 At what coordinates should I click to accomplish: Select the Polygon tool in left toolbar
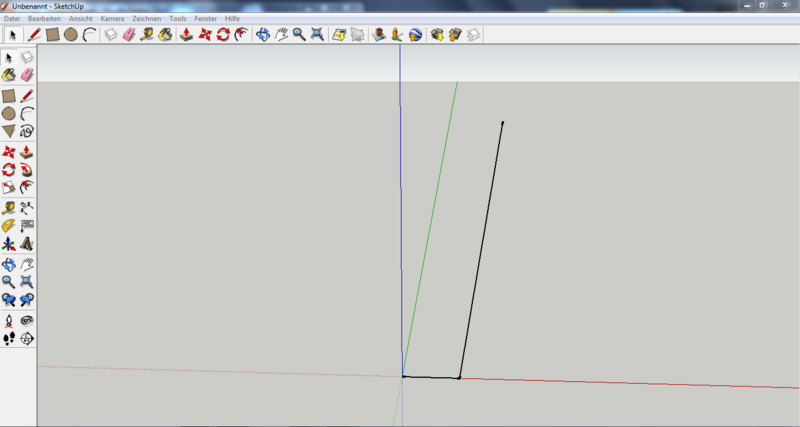pos(9,131)
